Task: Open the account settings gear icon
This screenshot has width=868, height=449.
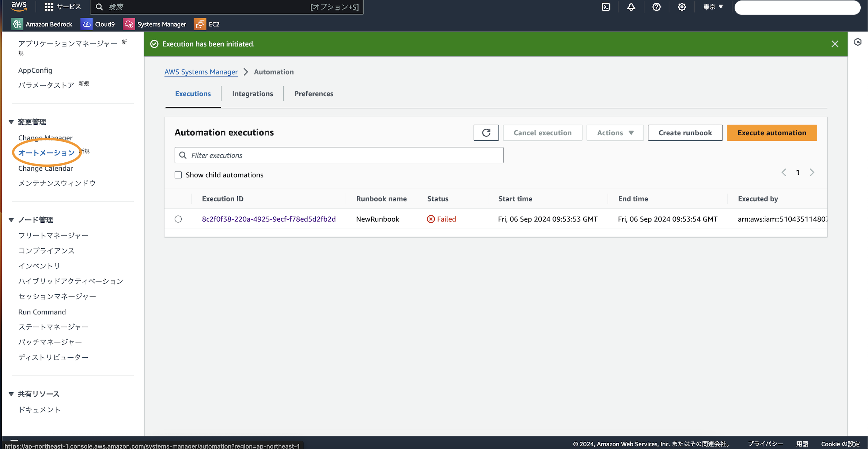Action: pyautogui.click(x=681, y=7)
